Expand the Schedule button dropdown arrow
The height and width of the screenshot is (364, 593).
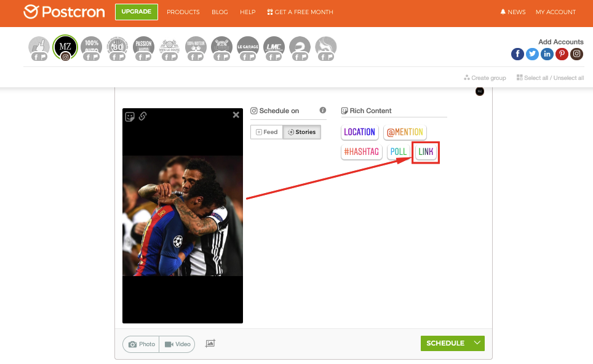(x=477, y=343)
